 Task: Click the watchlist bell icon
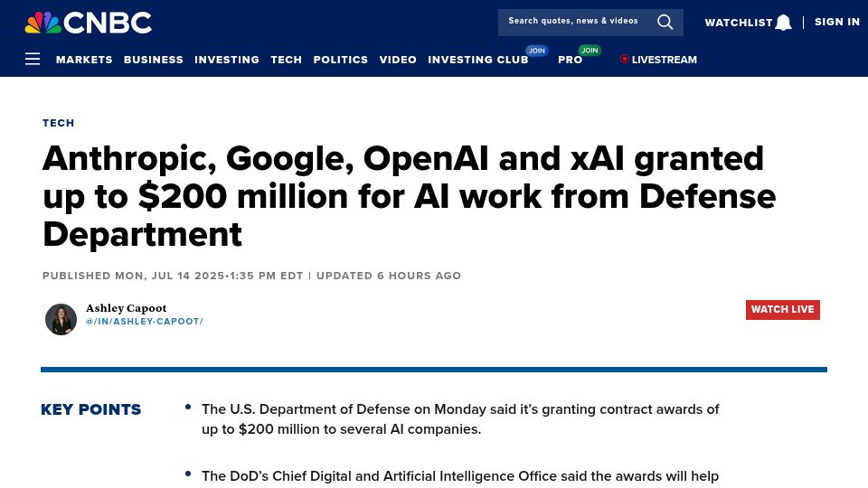pyautogui.click(x=783, y=23)
